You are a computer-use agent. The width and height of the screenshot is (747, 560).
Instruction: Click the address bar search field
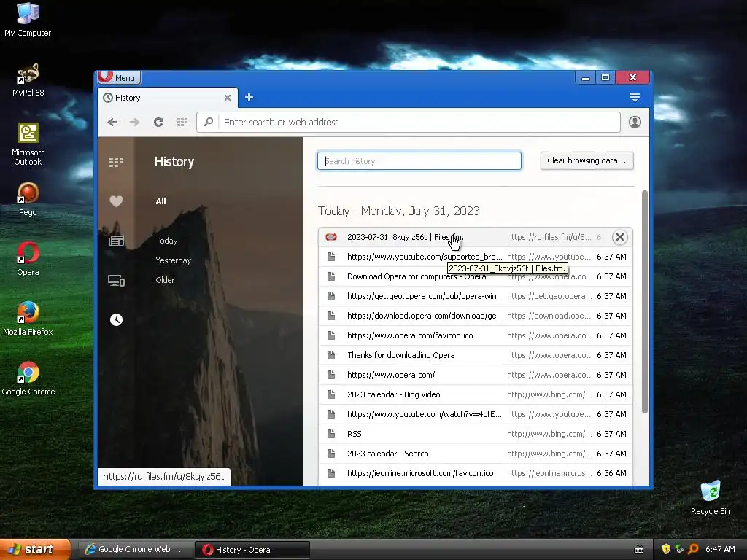[x=409, y=122]
